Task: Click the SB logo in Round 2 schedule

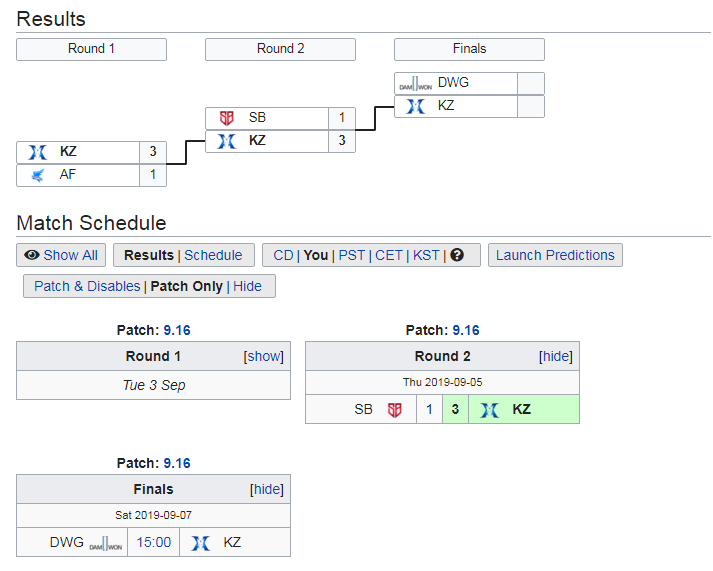Action: [x=394, y=410]
